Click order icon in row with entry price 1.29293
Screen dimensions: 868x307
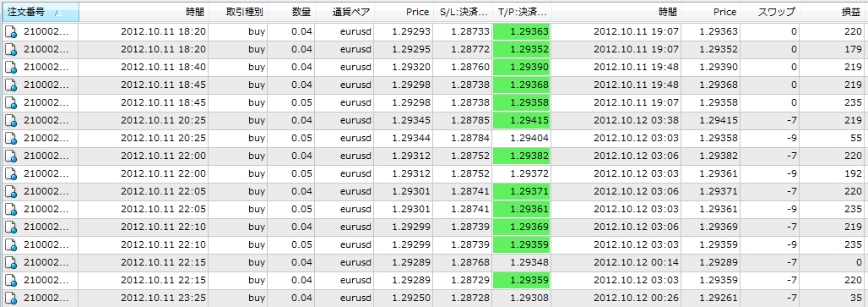(11, 32)
